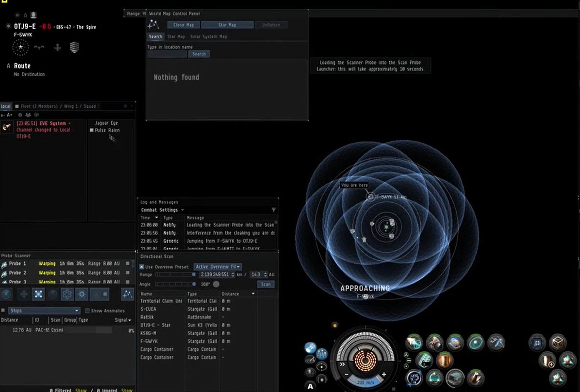Open the map button at the Probe Scanner toolbar's right end
The width and height of the screenshot is (580, 392).
(x=127, y=294)
